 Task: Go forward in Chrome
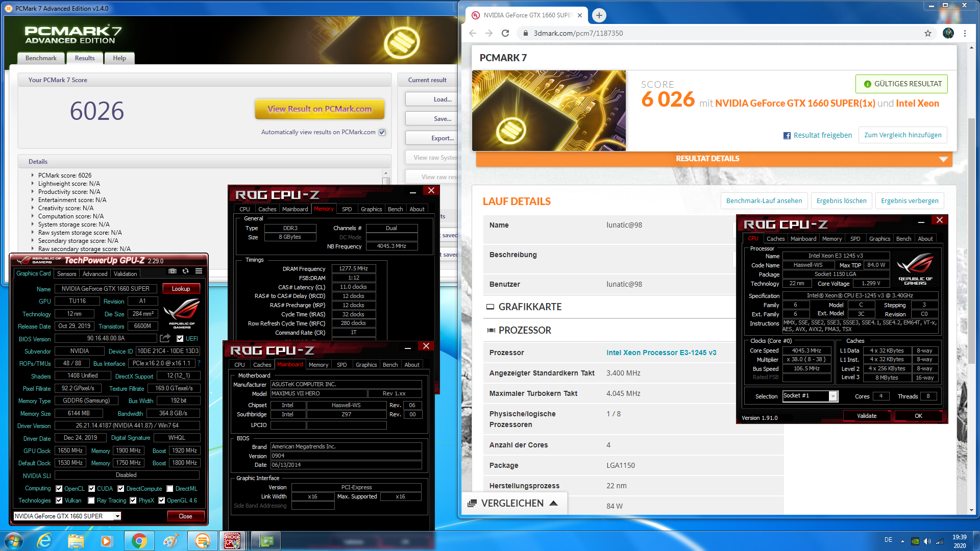(489, 33)
